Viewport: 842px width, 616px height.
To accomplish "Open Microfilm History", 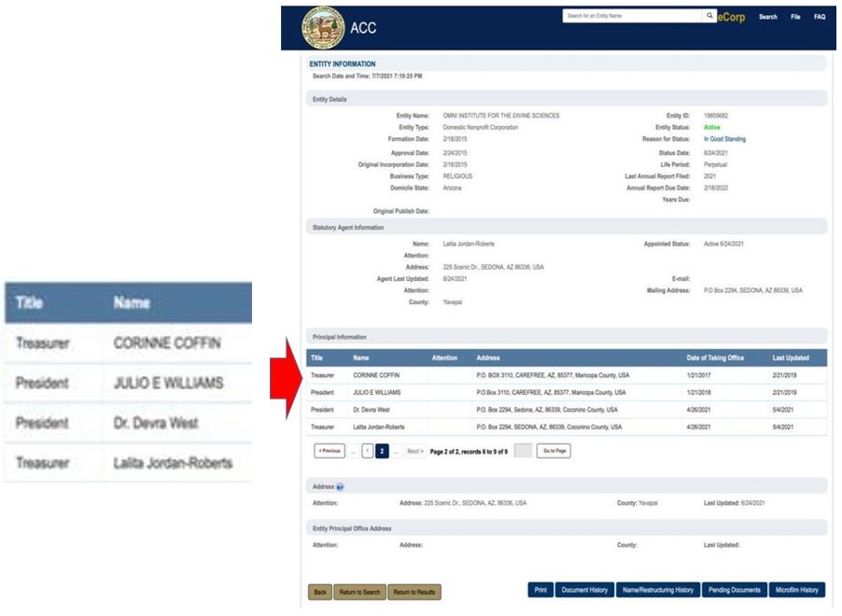I will click(x=796, y=590).
